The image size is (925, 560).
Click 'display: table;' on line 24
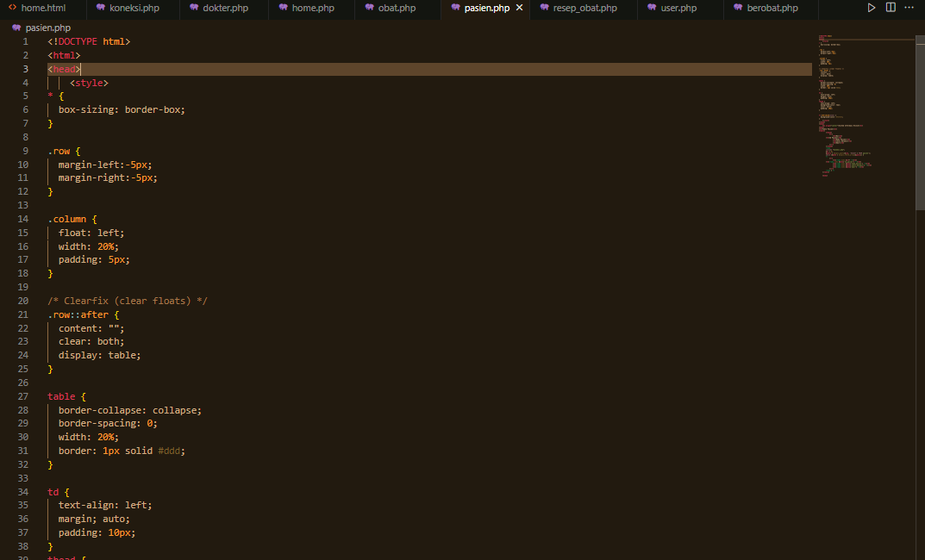100,356
